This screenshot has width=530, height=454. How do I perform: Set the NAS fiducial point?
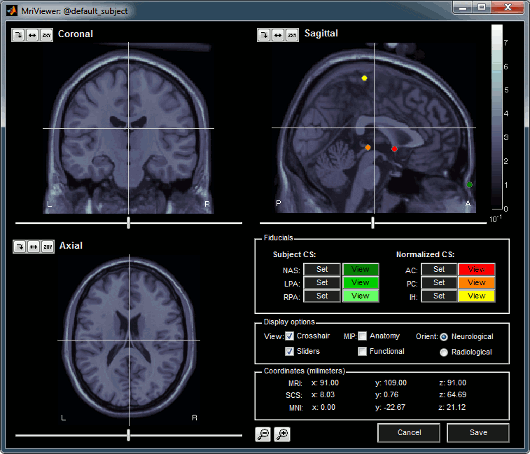click(x=322, y=269)
